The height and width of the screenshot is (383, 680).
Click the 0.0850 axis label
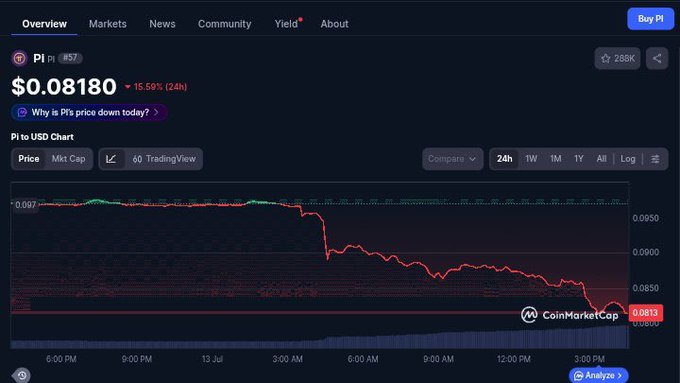point(645,288)
